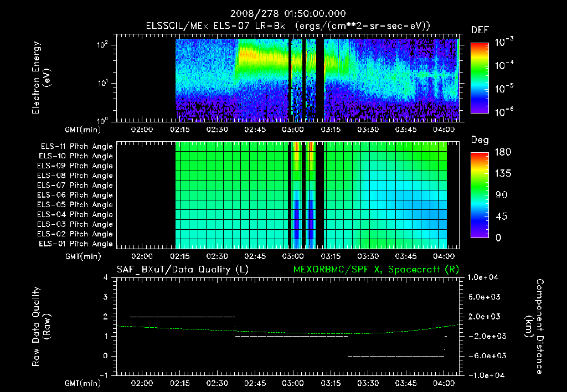Click the 10^0 tick on the energy axis

pos(102,120)
